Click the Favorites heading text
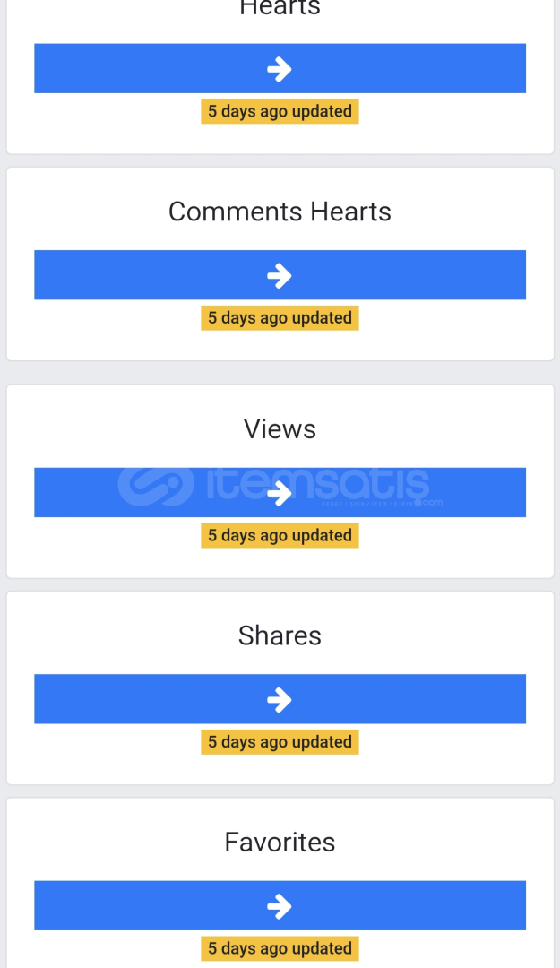The height and width of the screenshot is (968, 560). click(280, 842)
